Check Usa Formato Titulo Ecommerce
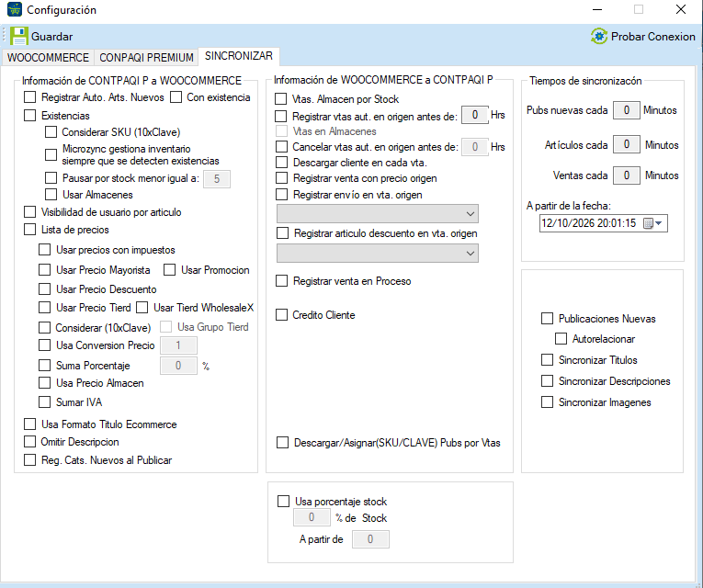Screen dimensions: 703x588 click(x=30, y=424)
